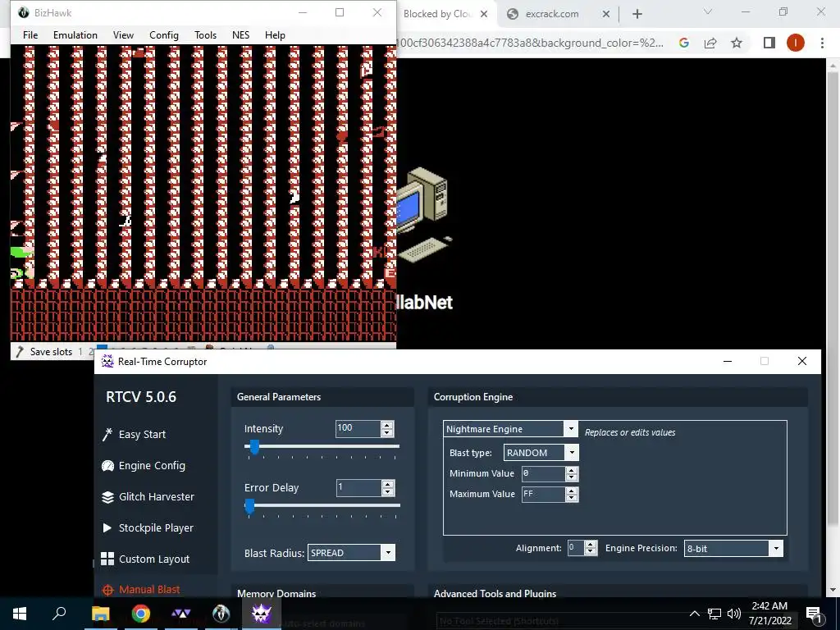The height and width of the screenshot is (630, 840).
Task: Click the Maximum Value field
Action: pos(543,494)
